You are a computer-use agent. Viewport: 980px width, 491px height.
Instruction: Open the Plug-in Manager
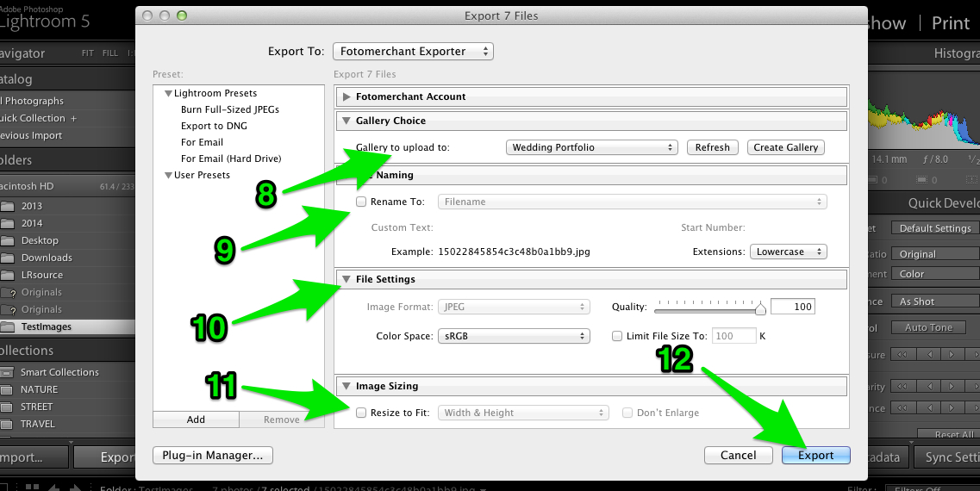213,456
